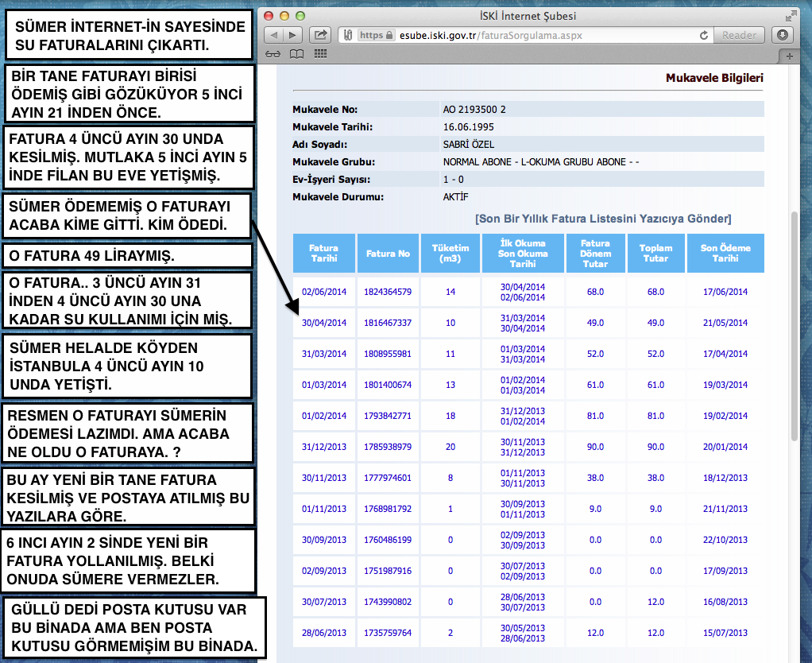Image resolution: width=812 pixels, height=663 pixels.
Task: Click due date 15/07/2013
Action: point(725,633)
